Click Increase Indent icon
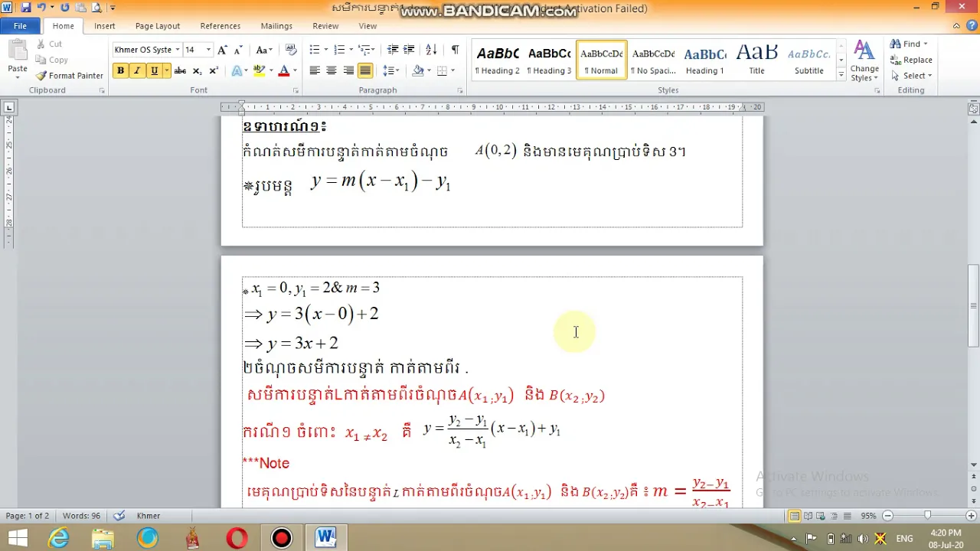 coord(410,50)
